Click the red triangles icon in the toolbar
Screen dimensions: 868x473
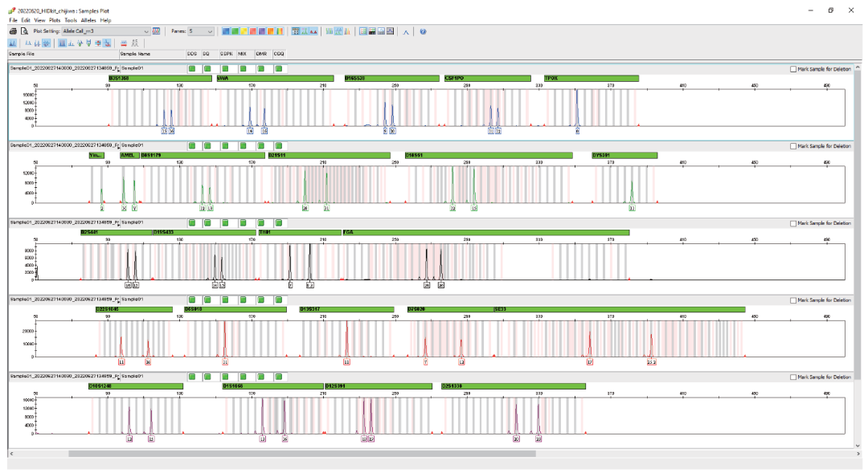313,31
